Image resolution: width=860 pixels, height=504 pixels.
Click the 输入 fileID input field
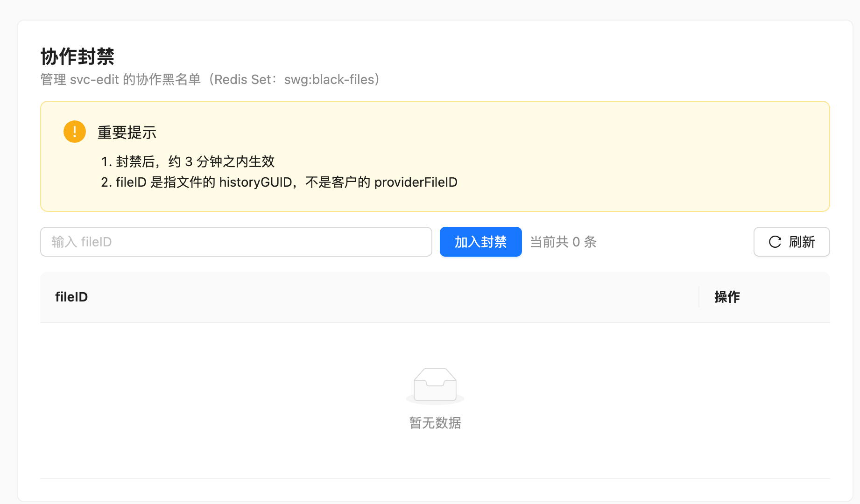[236, 242]
